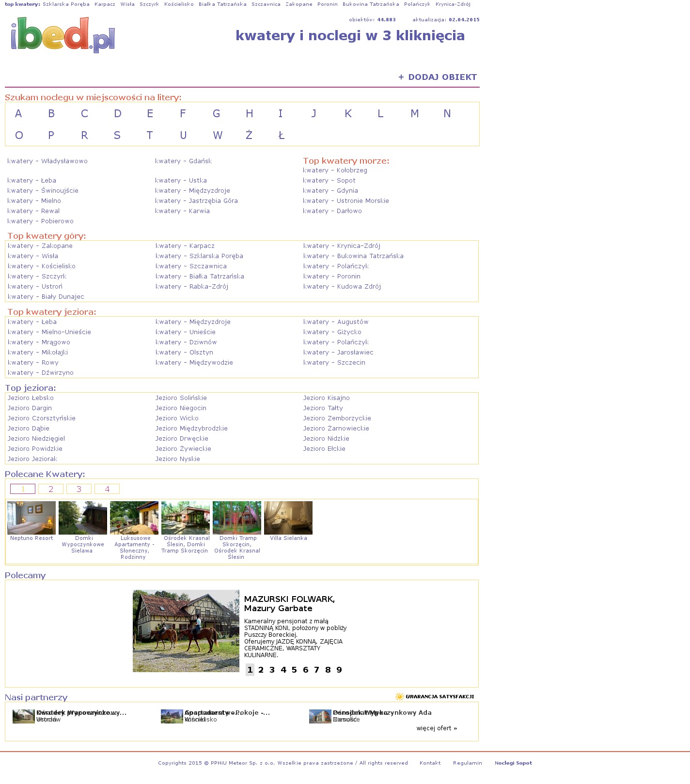Screen dimensions: 690x784
Task: Open the Neptuno Resort thumbnail
Action: point(31,518)
